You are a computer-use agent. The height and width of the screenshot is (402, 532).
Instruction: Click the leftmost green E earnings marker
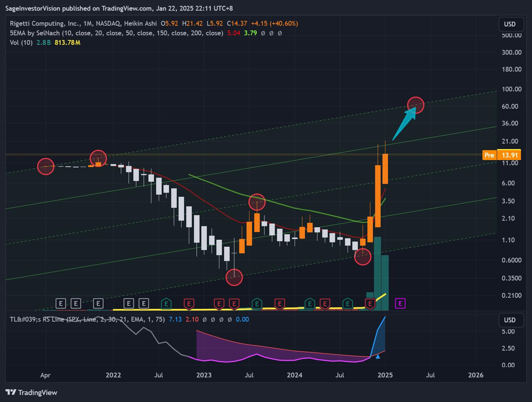coord(166,304)
